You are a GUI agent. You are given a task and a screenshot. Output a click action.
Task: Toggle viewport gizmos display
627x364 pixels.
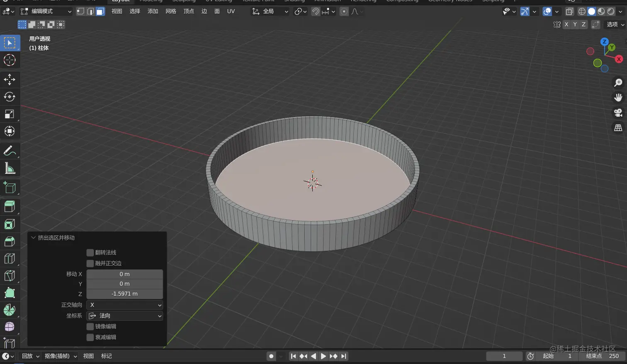point(525,12)
